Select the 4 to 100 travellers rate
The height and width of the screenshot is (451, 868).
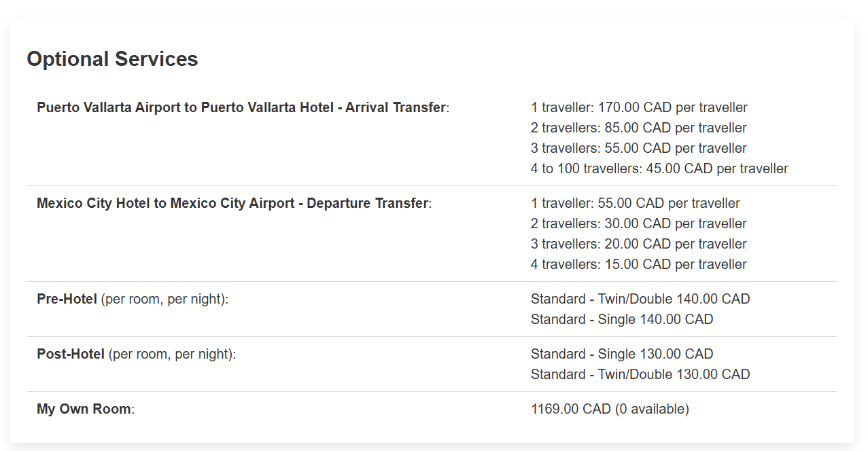point(659,168)
